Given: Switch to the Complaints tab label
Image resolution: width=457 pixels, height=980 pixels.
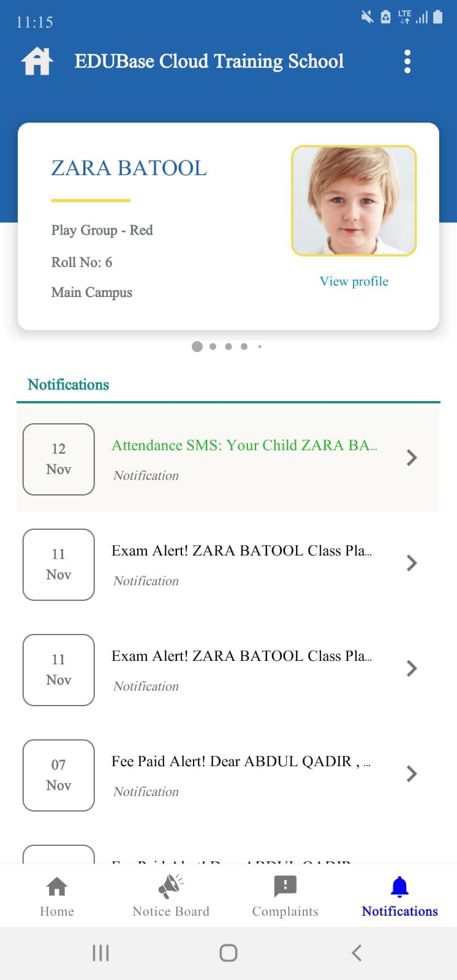Looking at the screenshot, I should [285, 911].
